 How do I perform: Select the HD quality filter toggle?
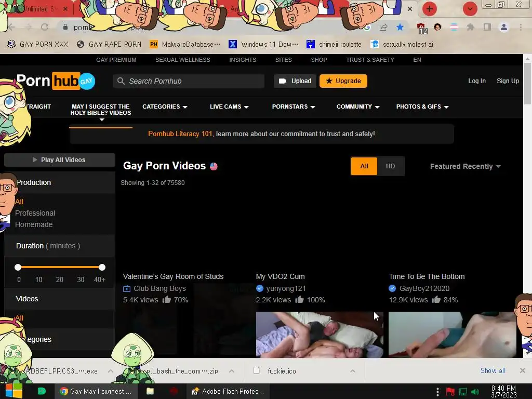[391, 166]
